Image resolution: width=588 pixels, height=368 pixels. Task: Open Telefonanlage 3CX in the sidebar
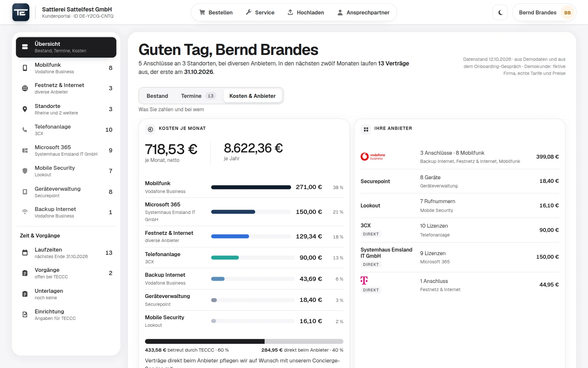[66, 130]
